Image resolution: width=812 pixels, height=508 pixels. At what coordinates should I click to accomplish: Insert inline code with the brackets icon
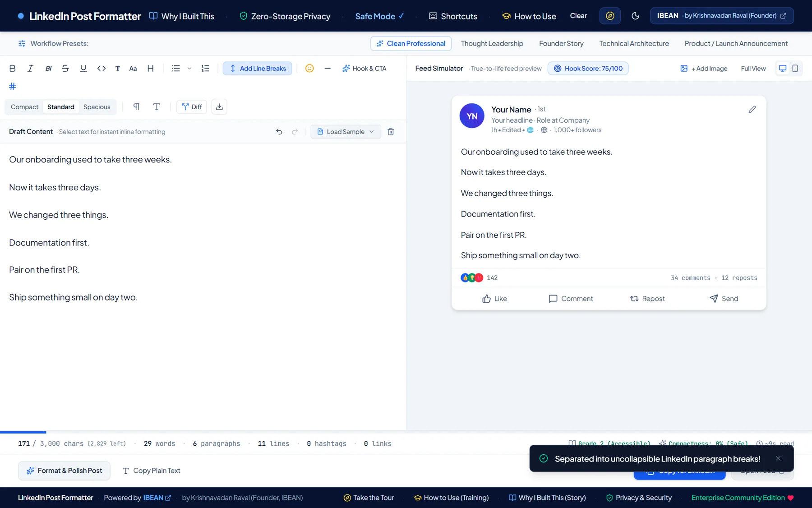click(101, 69)
